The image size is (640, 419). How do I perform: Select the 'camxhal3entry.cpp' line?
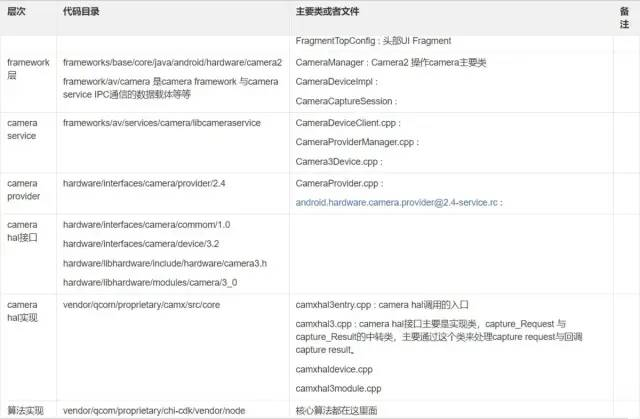[382, 305]
